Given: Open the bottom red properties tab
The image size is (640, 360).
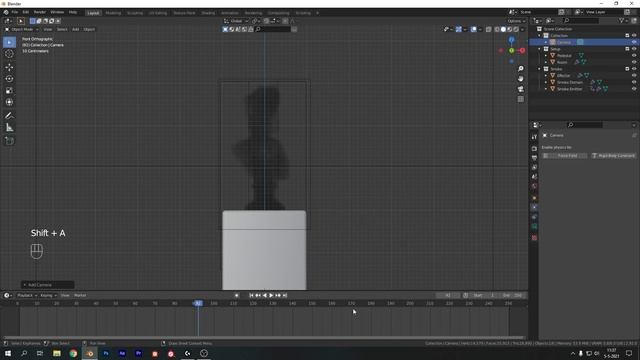Looking at the screenshot, I should click(534, 238).
